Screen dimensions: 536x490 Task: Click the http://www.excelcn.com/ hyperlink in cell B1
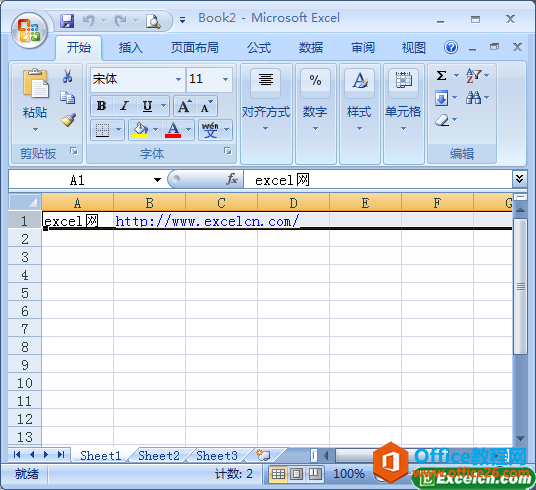point(207,221)
